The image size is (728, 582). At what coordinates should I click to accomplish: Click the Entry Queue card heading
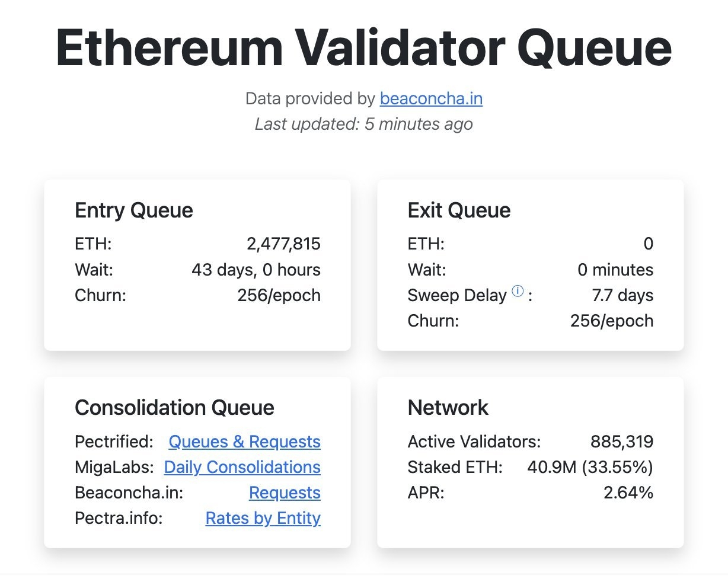click(x=134, y=210)
